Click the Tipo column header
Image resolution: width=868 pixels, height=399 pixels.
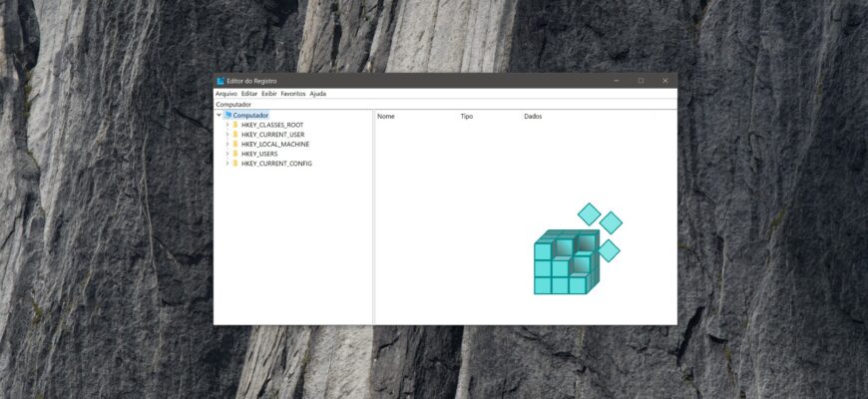(x=466, y=117)
